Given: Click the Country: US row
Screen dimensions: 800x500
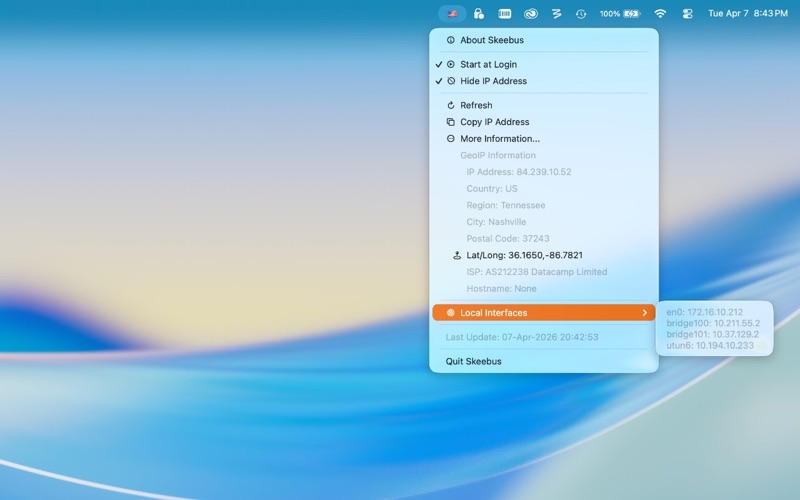Looking at the screenshot, I should (544, 189).
